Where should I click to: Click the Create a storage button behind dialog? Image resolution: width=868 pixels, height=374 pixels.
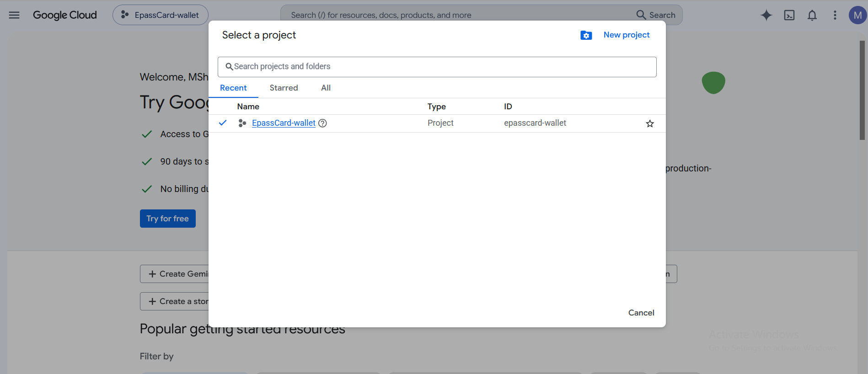point(175,301)
